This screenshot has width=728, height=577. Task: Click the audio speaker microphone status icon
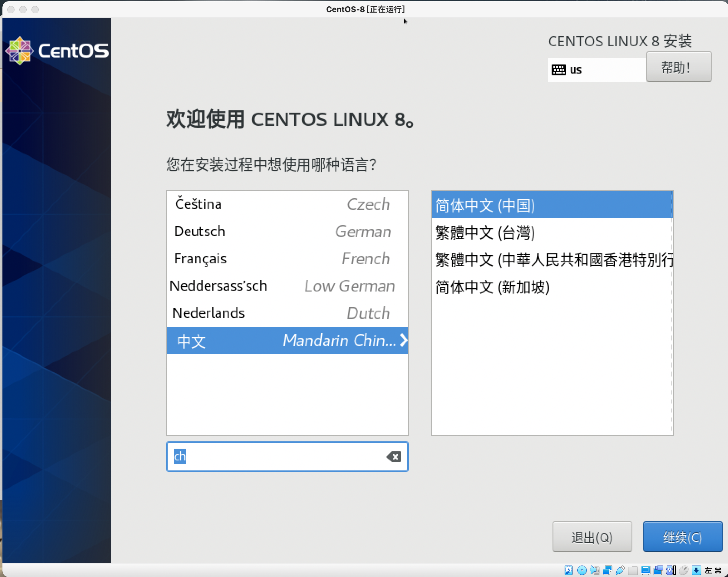click(595, 570)
